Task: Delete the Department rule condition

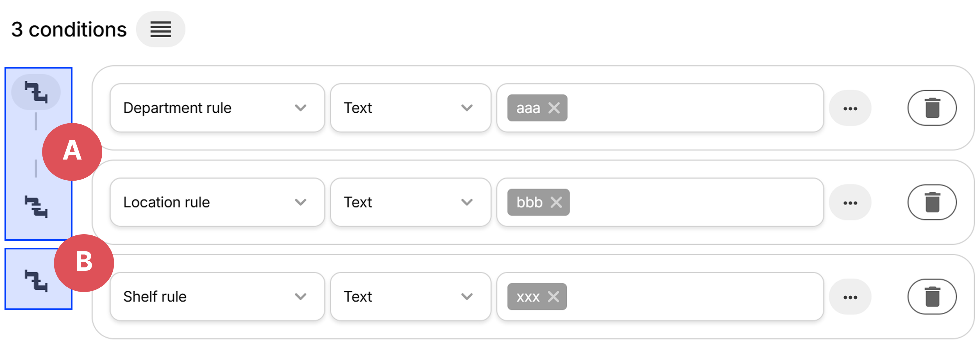Action: pyautogui.click(x=931, y=108)
